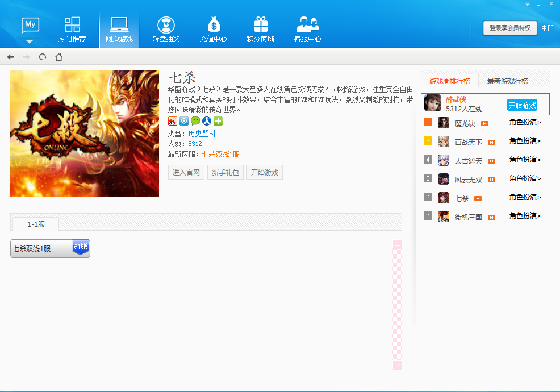
Task: Choose the 七杀双线1服 server button
Action: click(50, 248)
